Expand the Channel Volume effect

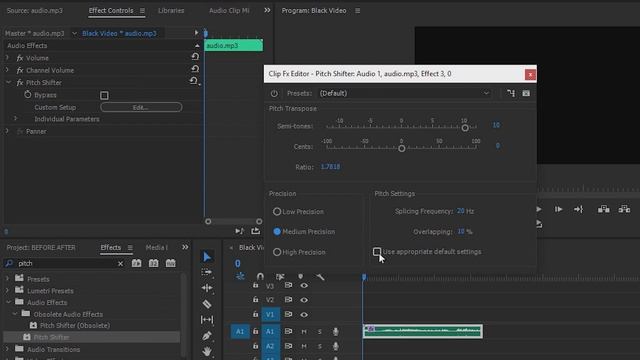[x=7, y=70]
